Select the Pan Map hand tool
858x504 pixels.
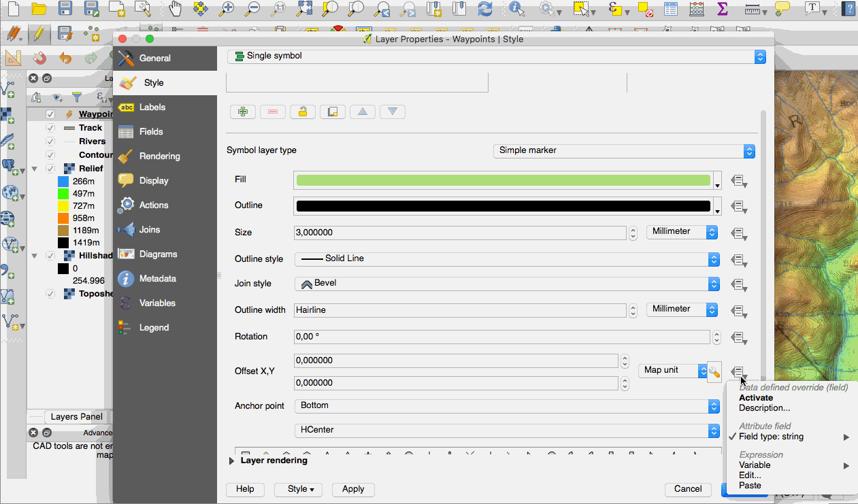pyautogui.click(x=176, y=9)
